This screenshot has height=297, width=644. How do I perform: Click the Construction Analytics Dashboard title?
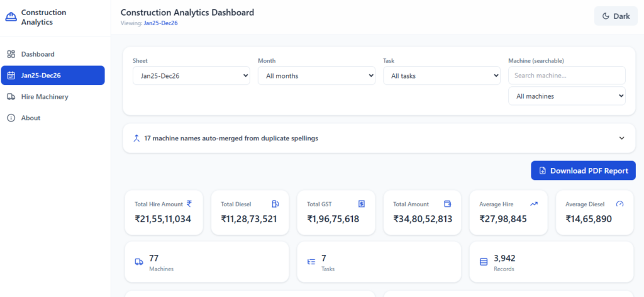coord(187,13)
